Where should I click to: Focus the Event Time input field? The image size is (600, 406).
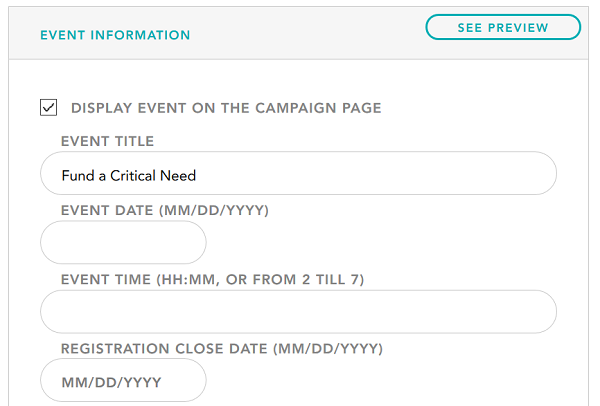(298, 311)
